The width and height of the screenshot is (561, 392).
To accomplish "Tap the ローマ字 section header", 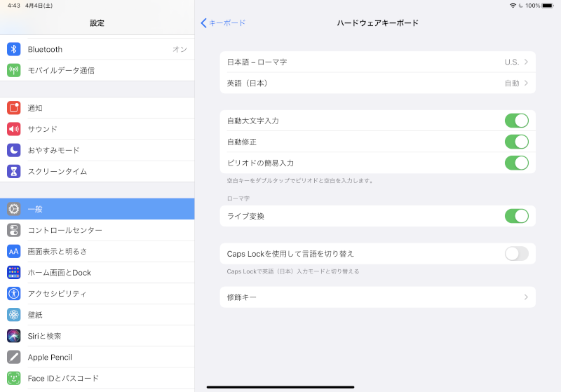I will pyautogui.click(x=238, y=198).
